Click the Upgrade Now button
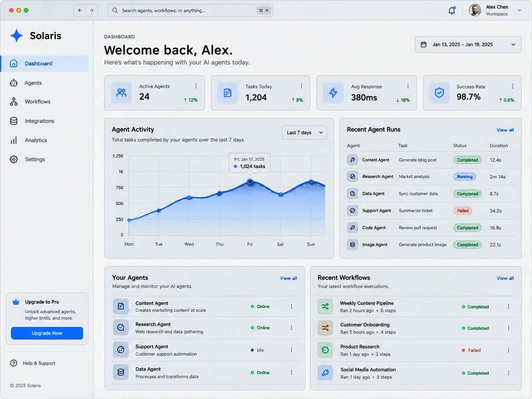 (47, 333)
